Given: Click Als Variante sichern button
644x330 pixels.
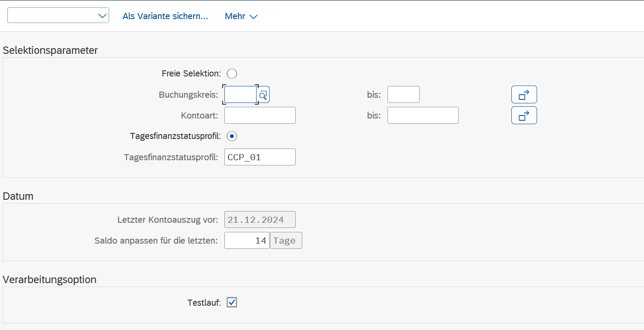Looking at the screenshot, I should pyautogui.click(x=165, y=16).
